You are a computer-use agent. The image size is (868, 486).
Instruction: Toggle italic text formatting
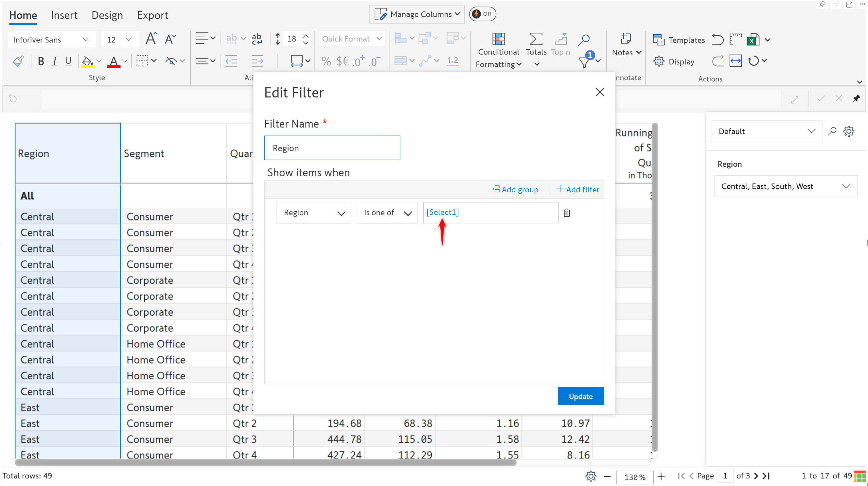[x=55, y=61]
